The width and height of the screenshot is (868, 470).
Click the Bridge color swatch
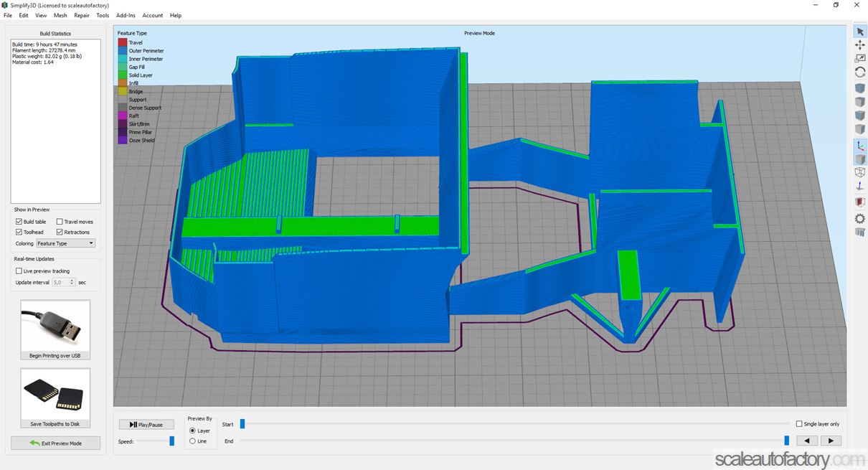click(123, 91)
